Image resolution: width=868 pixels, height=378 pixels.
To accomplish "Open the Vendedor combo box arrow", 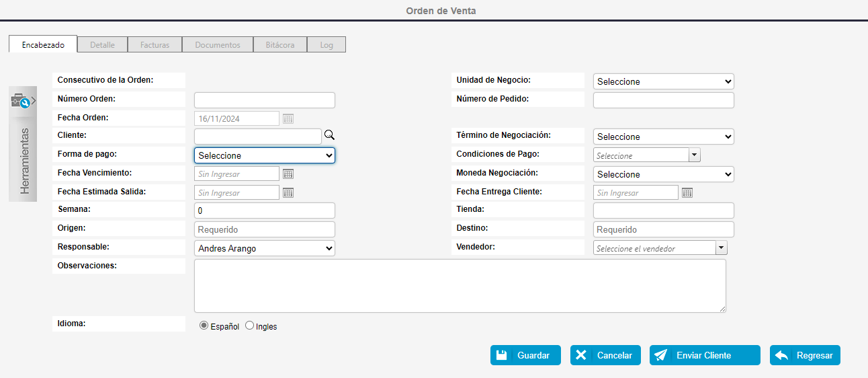I will (722, 248).
